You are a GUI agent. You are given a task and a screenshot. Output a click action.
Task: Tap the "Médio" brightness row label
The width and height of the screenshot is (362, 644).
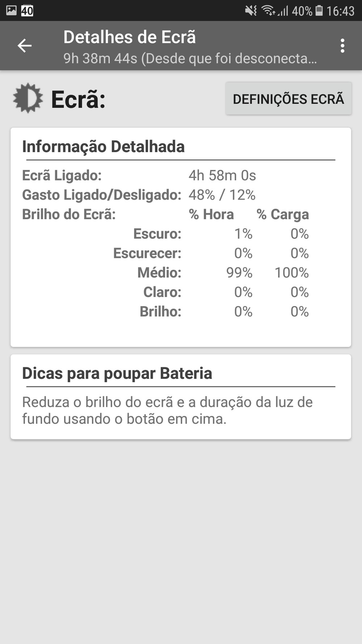click(x=159, y=273)
